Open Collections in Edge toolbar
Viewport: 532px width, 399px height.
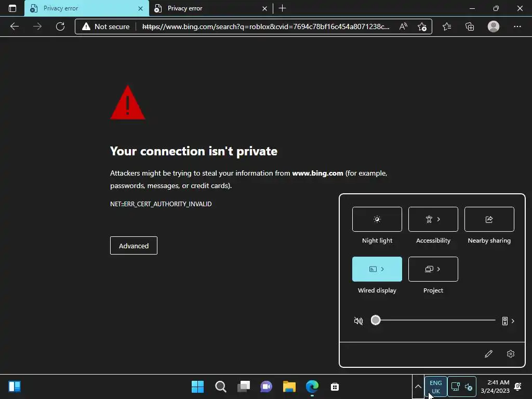(470, 26)
